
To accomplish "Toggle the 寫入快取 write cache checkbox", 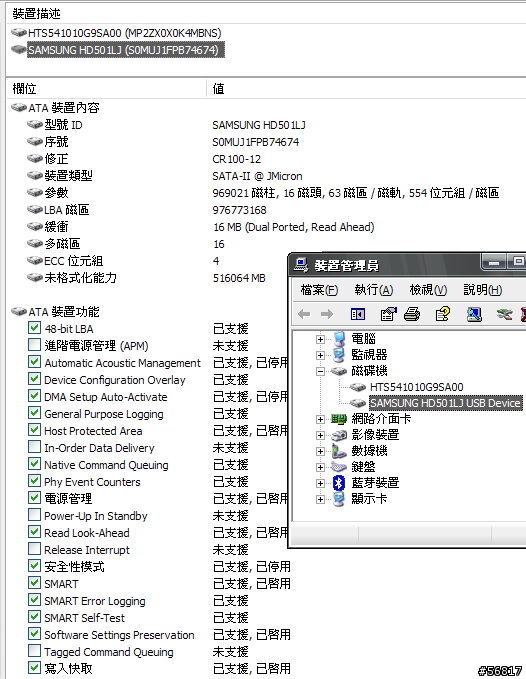I will point(34,667).
